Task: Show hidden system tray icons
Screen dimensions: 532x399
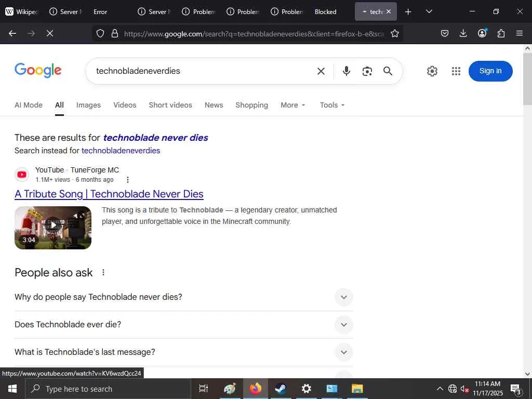Action: pos(440,389)
